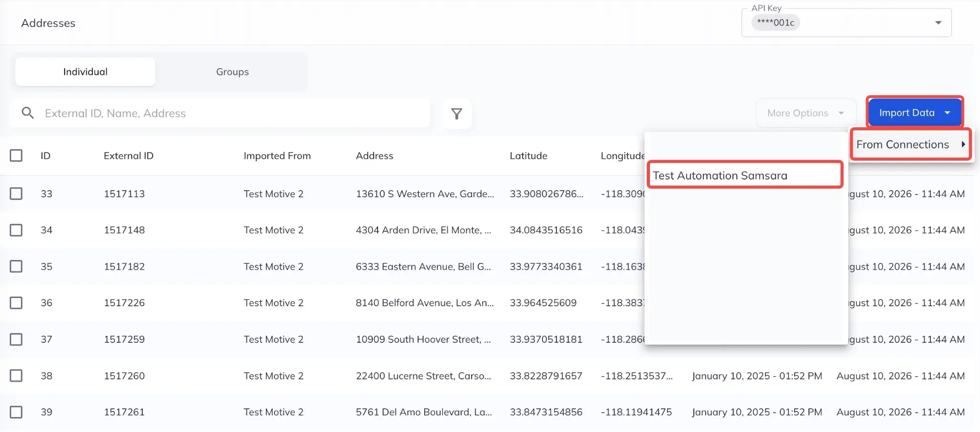Expand the More Options dropdown
Image resolution: width=980 pixels, height=432 pixels.
tap(806, 113)
